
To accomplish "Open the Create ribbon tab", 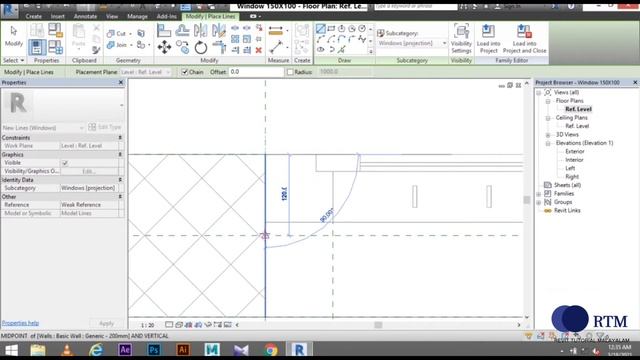I will 33,16.
